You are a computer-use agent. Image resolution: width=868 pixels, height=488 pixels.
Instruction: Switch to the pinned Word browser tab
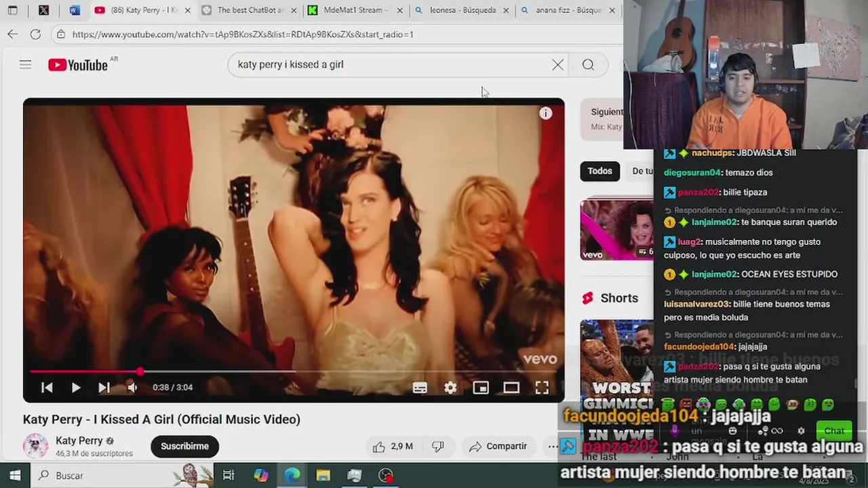pos(75,10)
